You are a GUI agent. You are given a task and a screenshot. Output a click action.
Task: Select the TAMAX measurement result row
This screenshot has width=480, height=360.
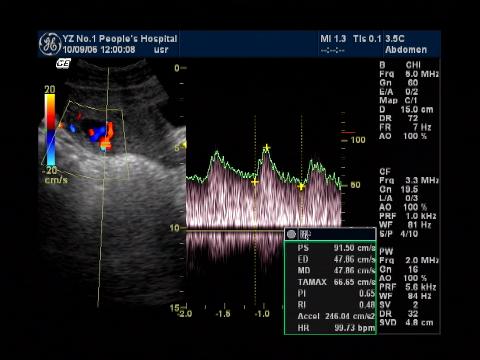click(336, 282)
